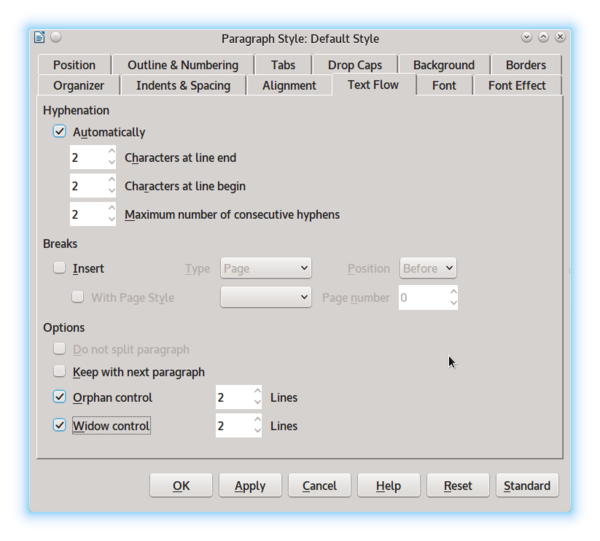Click the Cancel button
The image size is (600, 541).
(x=320, y=485)
